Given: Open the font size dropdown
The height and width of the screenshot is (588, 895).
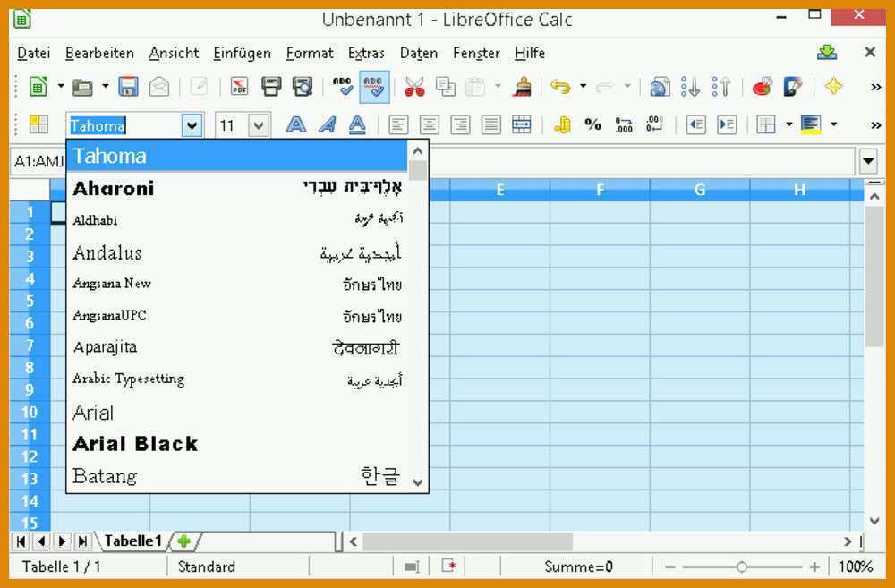Looking at the screenshot, I should pos(259,125).
